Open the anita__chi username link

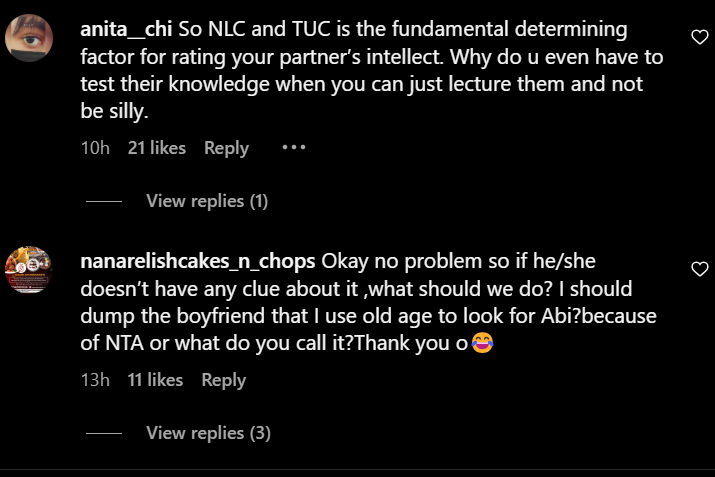click(119, 30)
